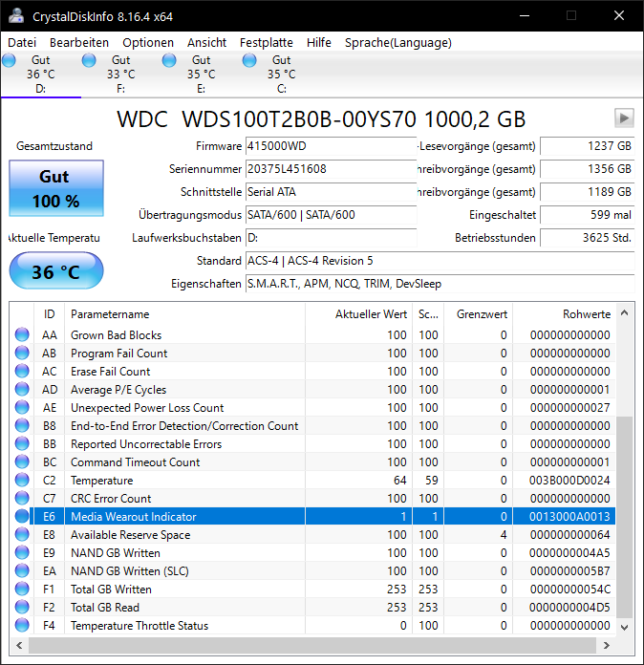Viewport: 644px width, 665px height.
Task: Select raw value 003B000D0024 in Temperature row
Action: pyautogui.click(x=569, y=480)
